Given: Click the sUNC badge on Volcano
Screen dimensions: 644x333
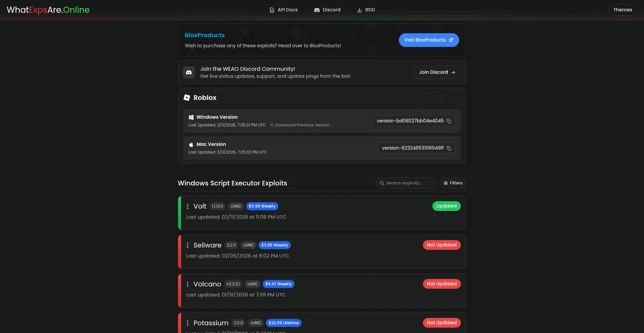Looking at the screenshot, I should click(253, 284).
